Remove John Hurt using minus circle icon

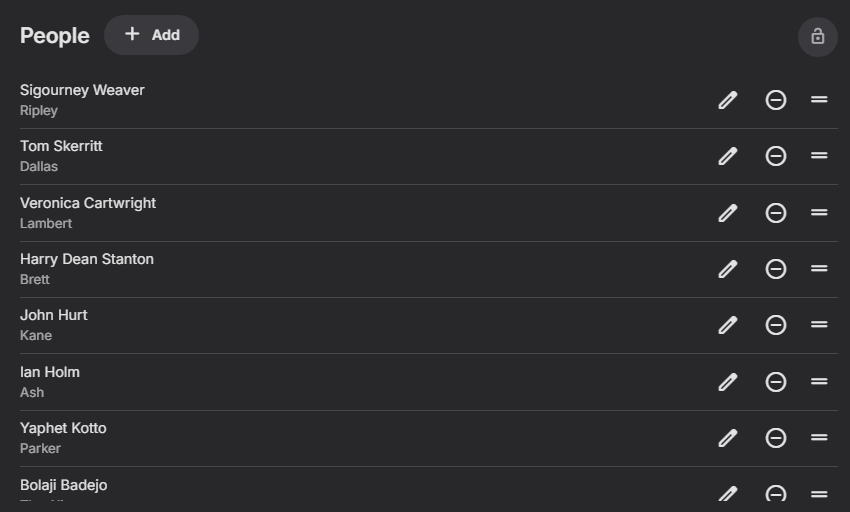click(776, 325)
